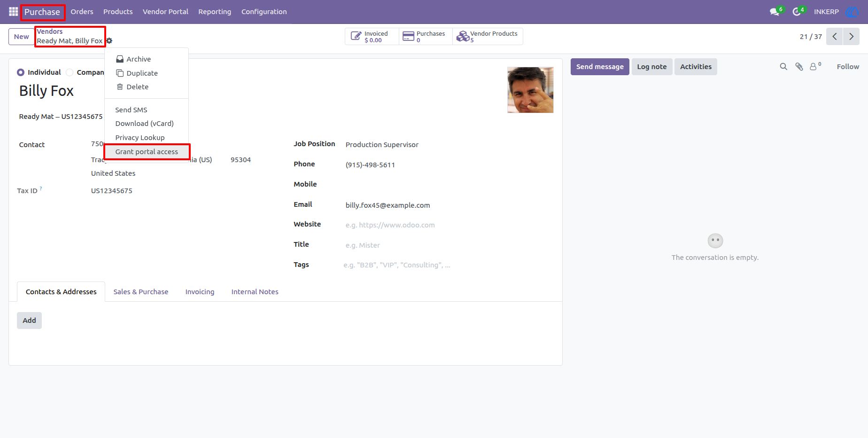Click the Odoo user avatar icon
This screenshot has width=868, height=438.
pyautogui.click(x=852, y=12)
